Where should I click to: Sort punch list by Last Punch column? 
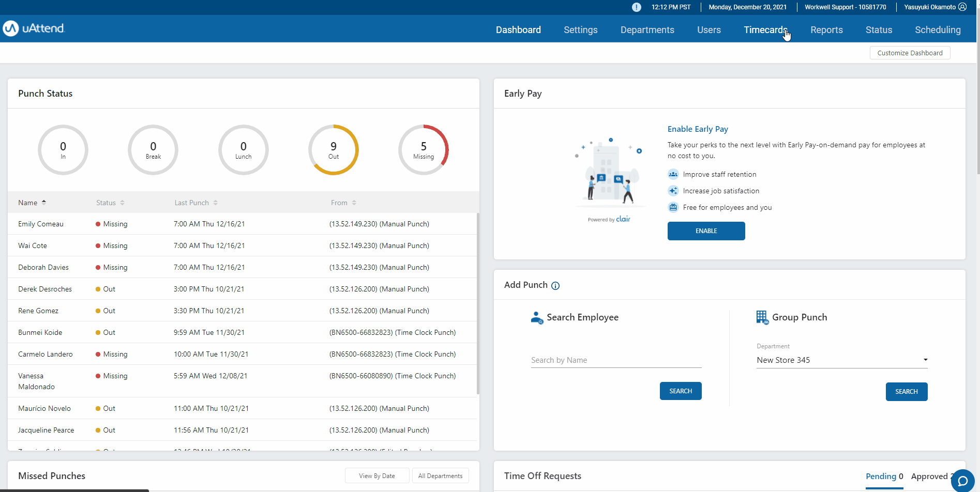point(216,203)
